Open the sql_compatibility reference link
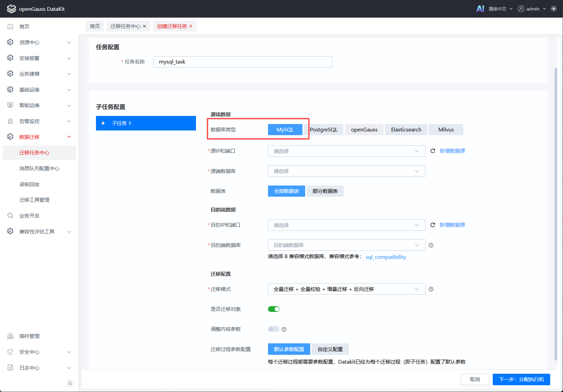This screenshot has width=563, height=392. (386, 257)
